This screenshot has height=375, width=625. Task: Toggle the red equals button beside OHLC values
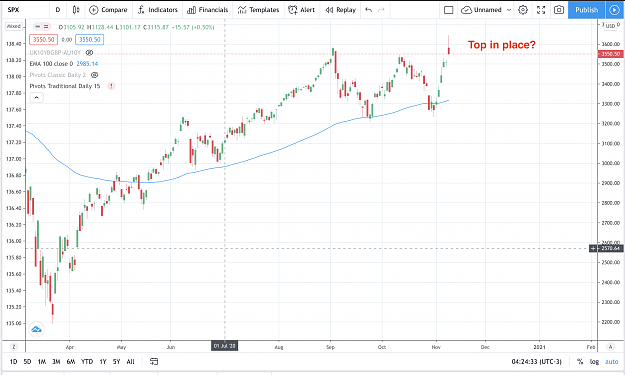[46, 27]
